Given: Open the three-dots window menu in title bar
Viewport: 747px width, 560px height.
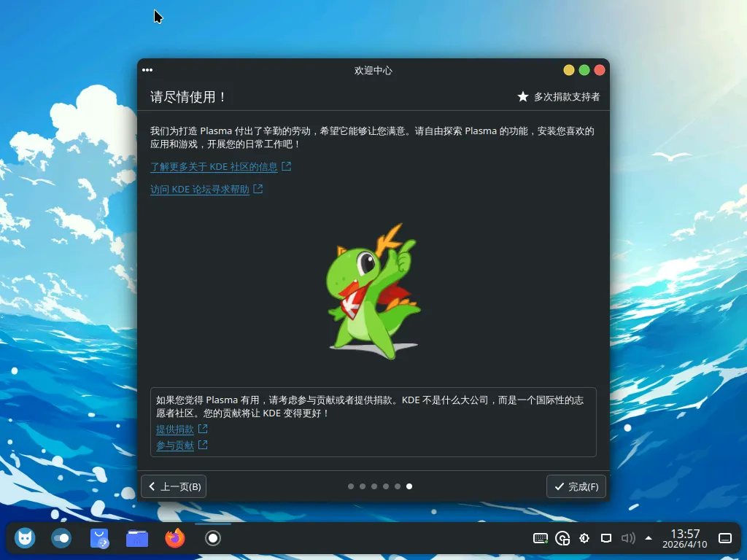Looking at the screenshot, I should pyautogui.click(x=147, y=70).
